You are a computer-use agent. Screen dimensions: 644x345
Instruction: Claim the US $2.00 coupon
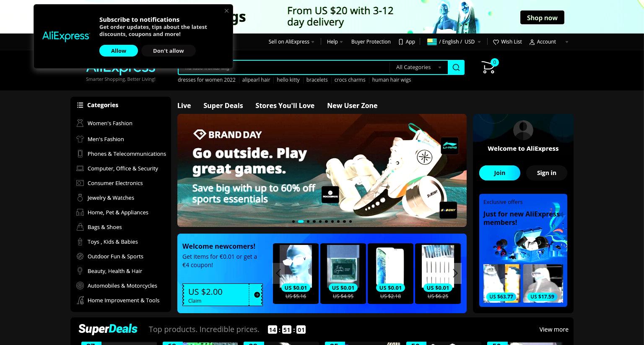(223, 295)
